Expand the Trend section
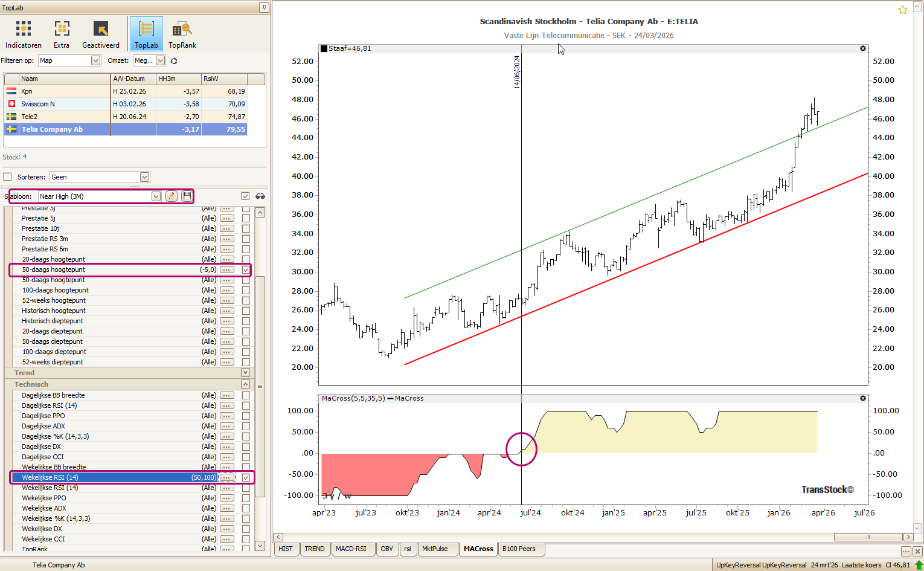924x571 pixels. (x=245, y=373)
